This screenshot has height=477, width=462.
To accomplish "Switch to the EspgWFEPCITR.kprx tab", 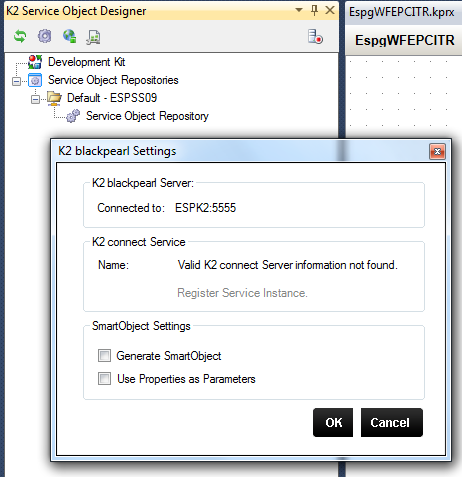I will [x=401, y=12].
